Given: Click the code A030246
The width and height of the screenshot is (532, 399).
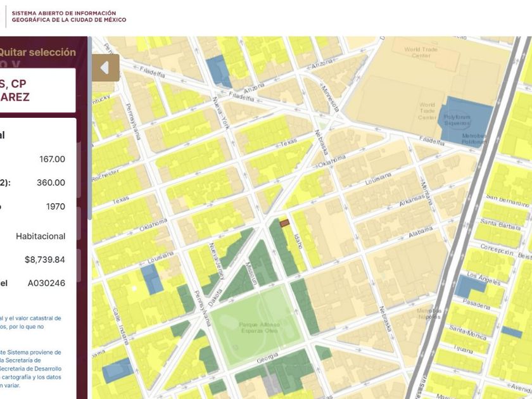Looking at the screenshot, I should tap(46, 283).
